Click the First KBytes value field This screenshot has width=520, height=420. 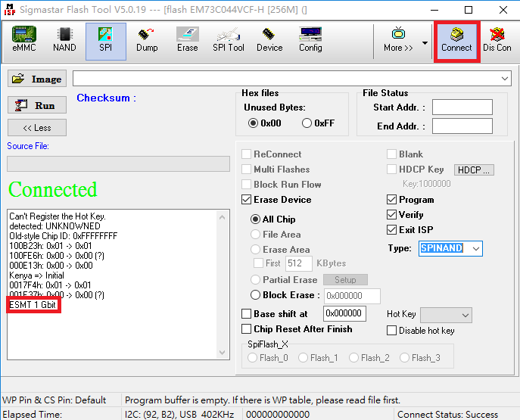(x=298, y=263)
